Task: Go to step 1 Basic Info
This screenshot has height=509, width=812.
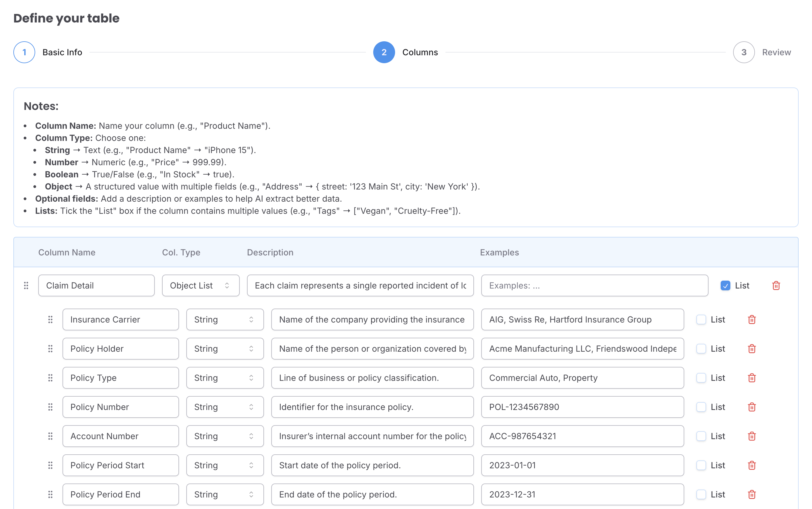Action: 48,52
